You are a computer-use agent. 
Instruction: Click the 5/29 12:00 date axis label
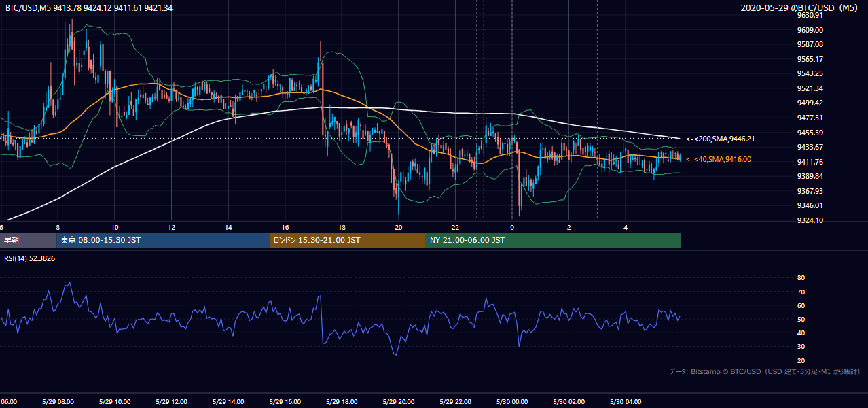coord(171,402)
